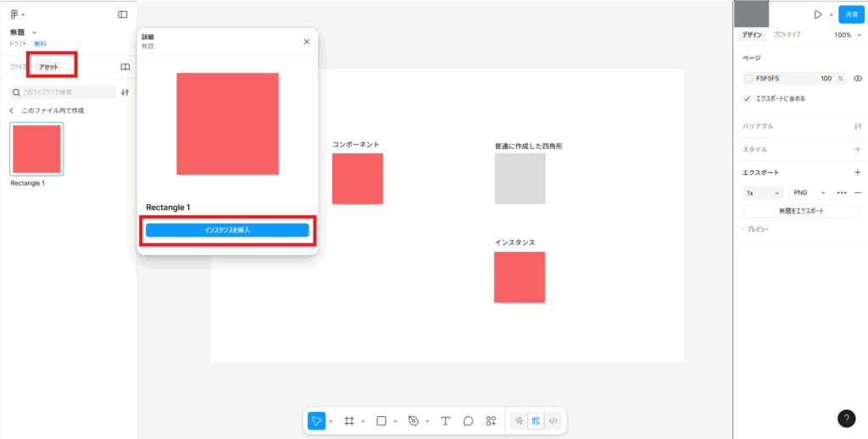
Task: Click the インスタンスを挿入 button
Action: (x=227, y=230)
